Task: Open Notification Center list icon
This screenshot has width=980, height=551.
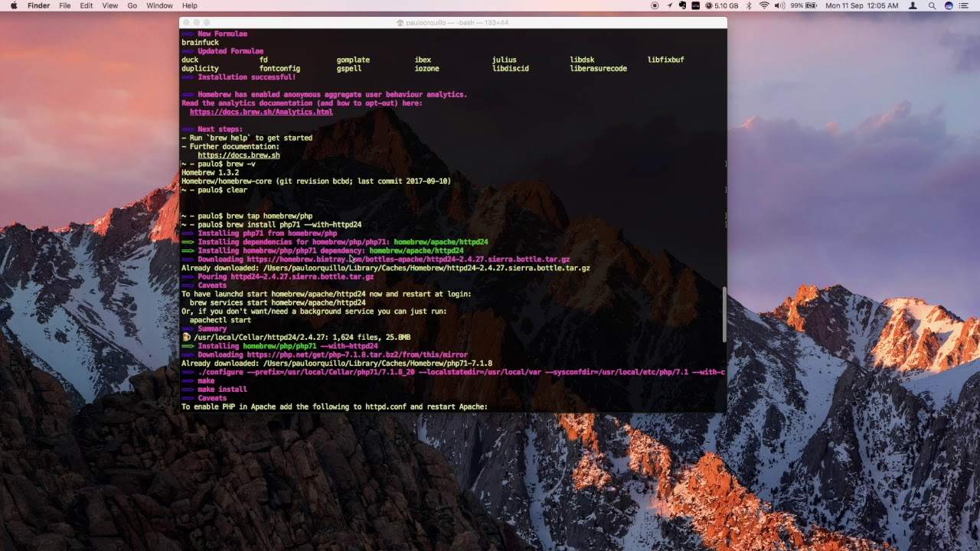Action: (x=963, y=5)
